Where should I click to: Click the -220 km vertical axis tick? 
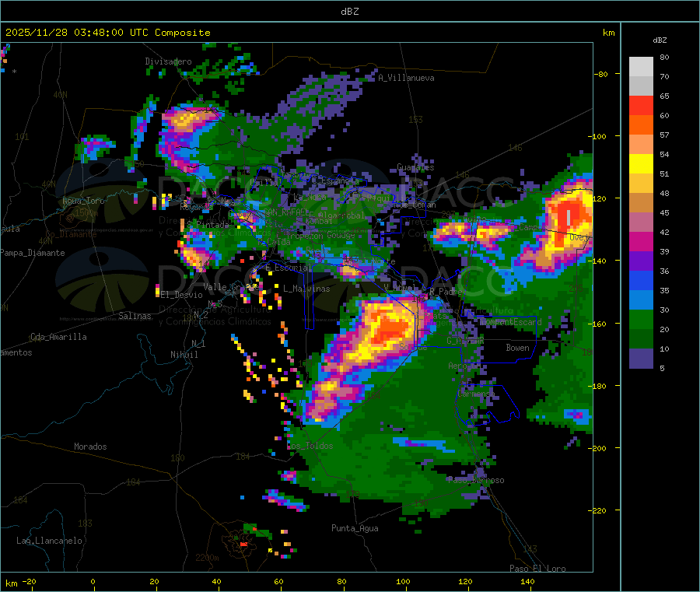pos(598,511)
